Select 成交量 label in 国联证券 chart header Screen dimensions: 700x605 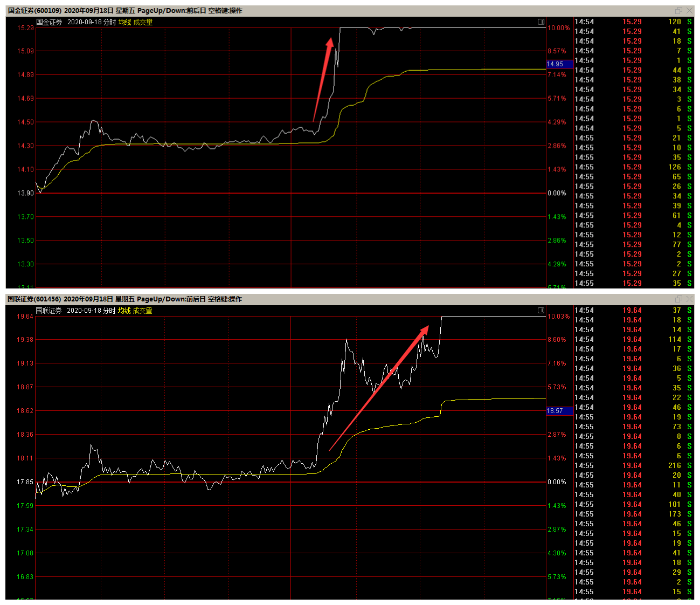point(142,311)
